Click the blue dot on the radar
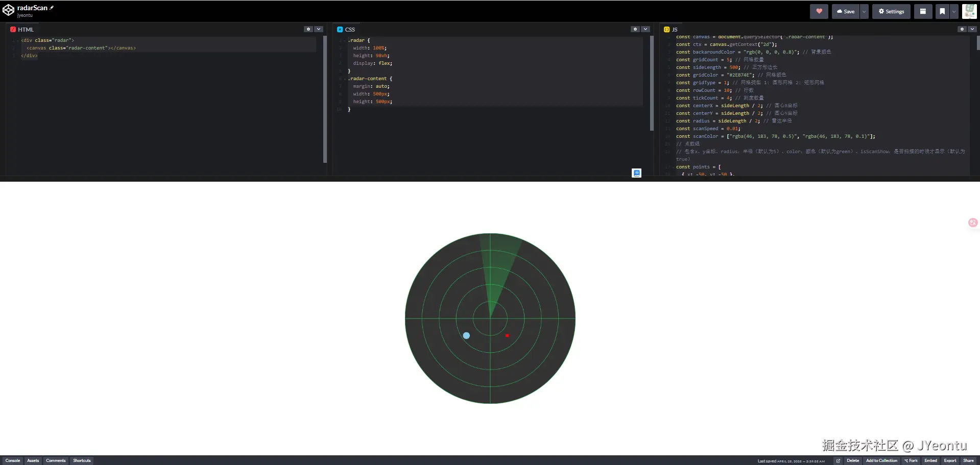 point(466,335)
